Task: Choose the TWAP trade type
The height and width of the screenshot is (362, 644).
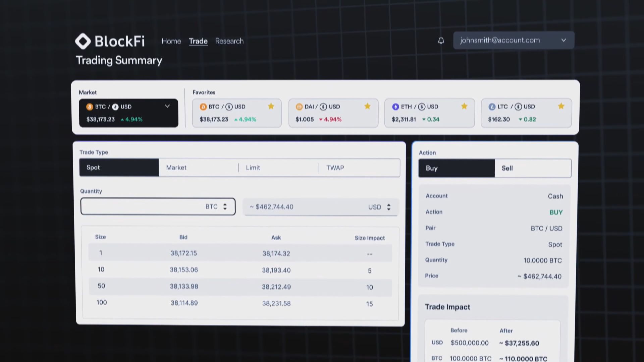Action: 335,168
